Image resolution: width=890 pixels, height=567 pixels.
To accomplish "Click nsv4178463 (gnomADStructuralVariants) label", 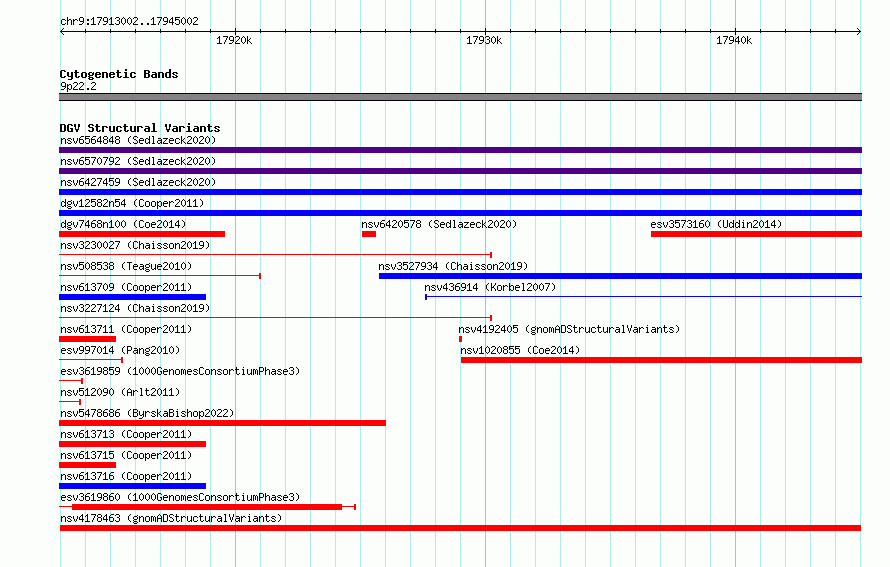I will coord(171,518).
